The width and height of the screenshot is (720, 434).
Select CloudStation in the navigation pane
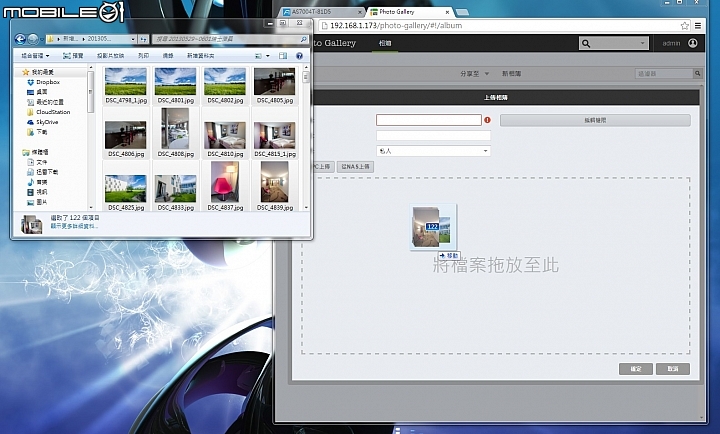[48, 112]
